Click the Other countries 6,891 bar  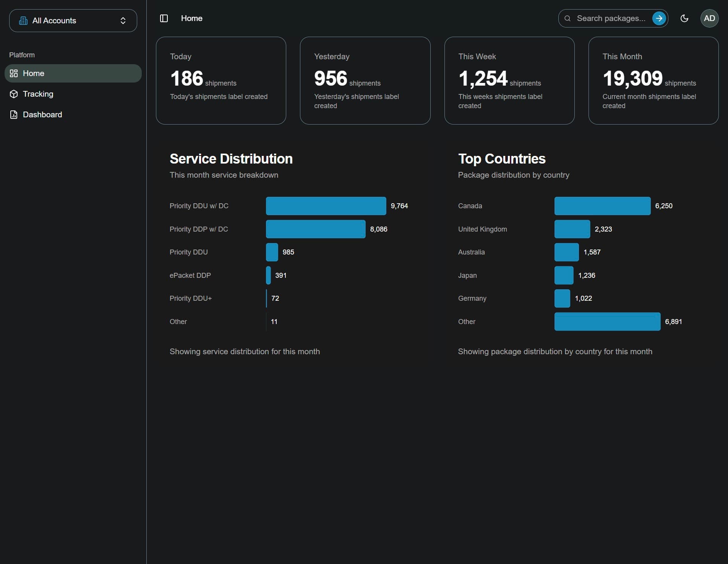click(608, 322)
